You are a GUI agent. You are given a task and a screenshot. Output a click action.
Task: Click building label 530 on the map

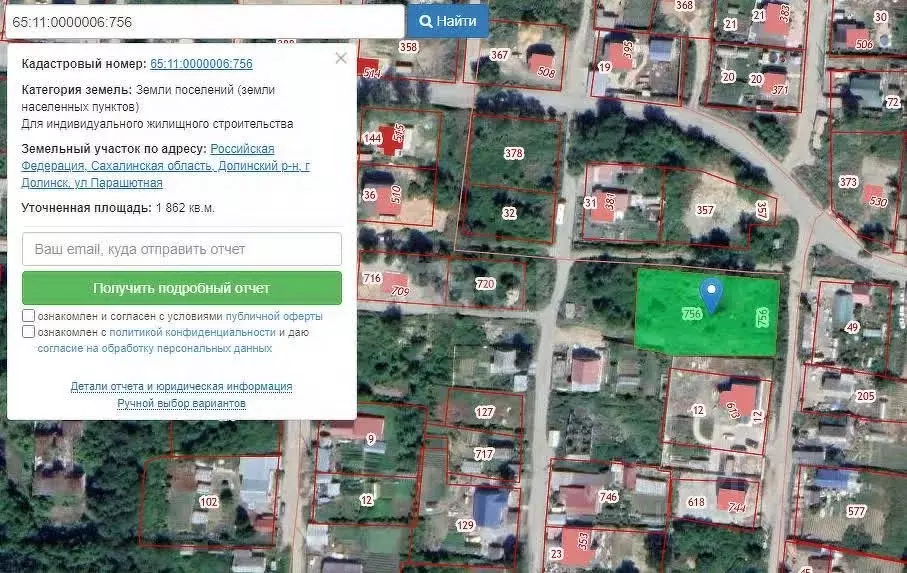tap(878, 201)
